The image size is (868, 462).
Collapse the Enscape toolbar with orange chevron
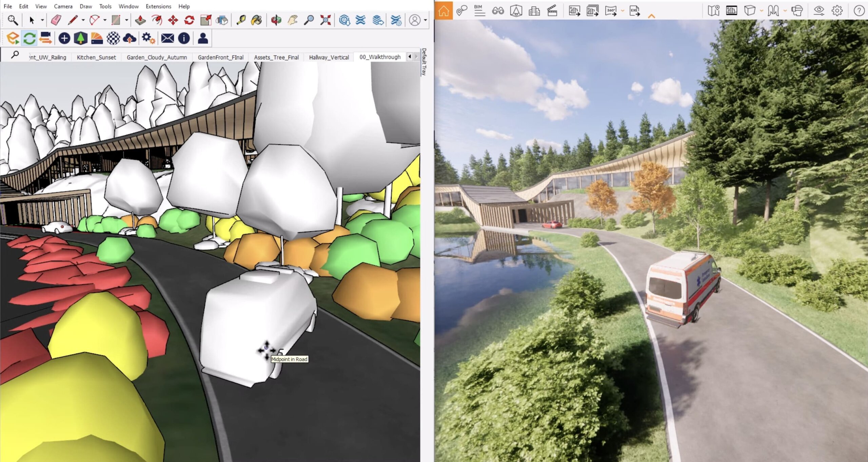[x=651, y=16]
